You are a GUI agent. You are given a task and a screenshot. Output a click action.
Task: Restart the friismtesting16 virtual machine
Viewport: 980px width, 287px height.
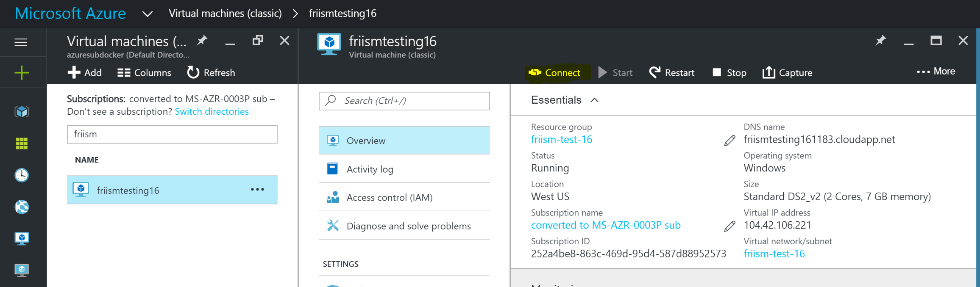672,73
